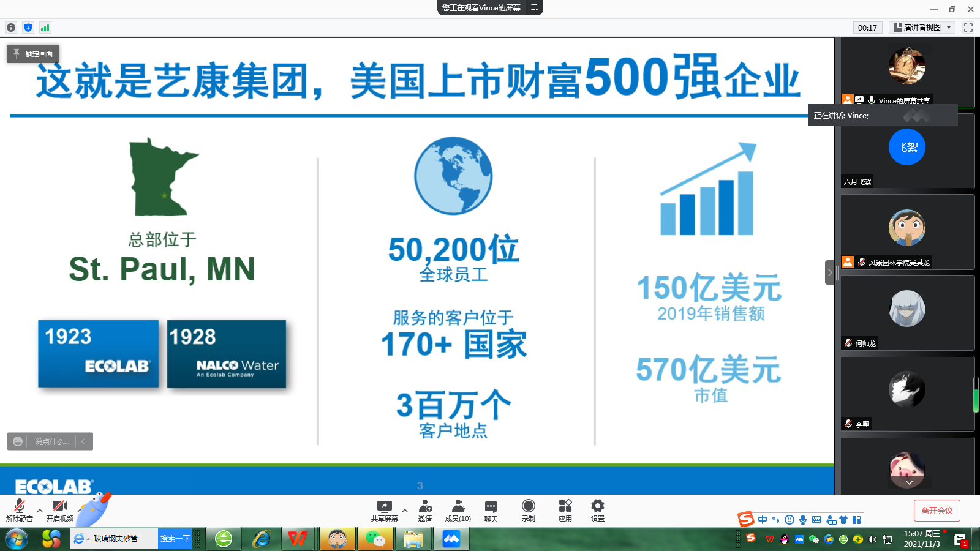This screenshot has width=980, height=551.
Task: Open WeChat system tray icon
Action: [814, 539]
